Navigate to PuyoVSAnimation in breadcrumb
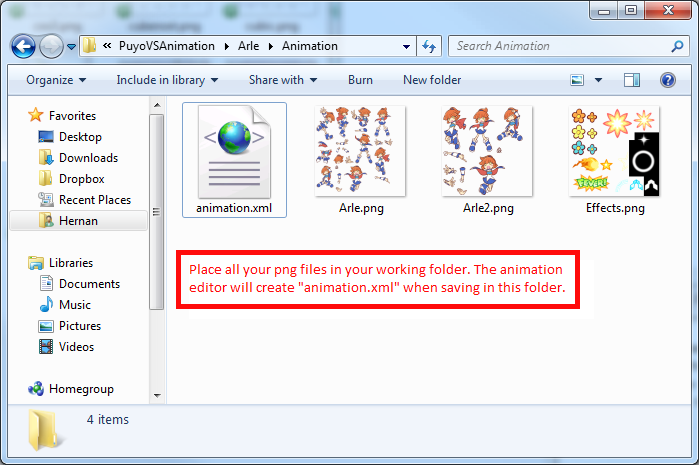Image resolution: width=699 pixels, height=465 pixels. click(x=167, y=46)
